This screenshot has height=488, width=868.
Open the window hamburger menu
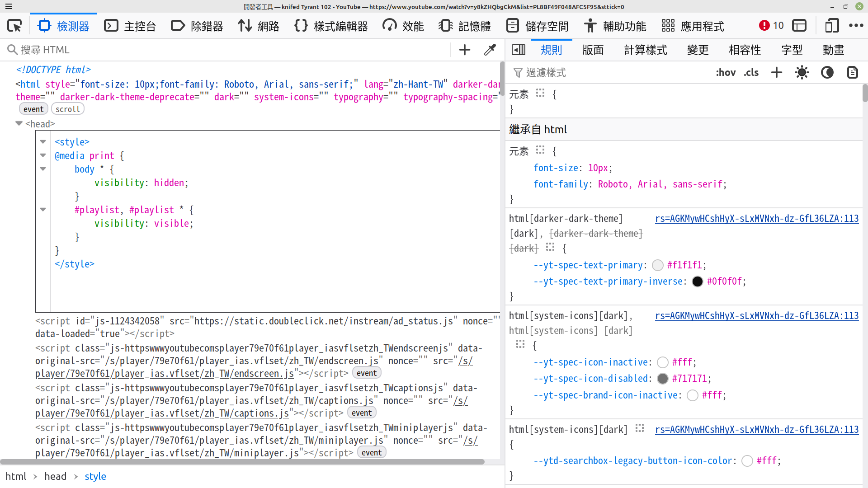point(9,7)
